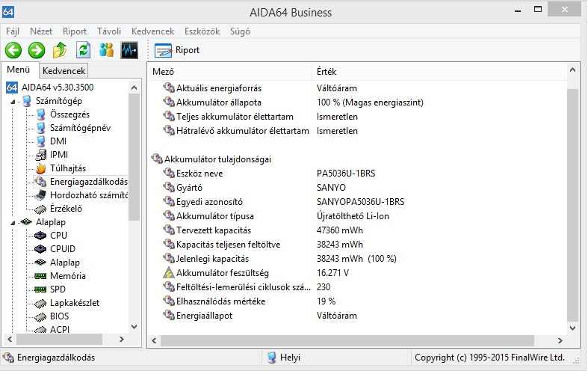Go up one level with folder-arrow icon
This screenshot has height=371, width=588.
pos(60,50)
